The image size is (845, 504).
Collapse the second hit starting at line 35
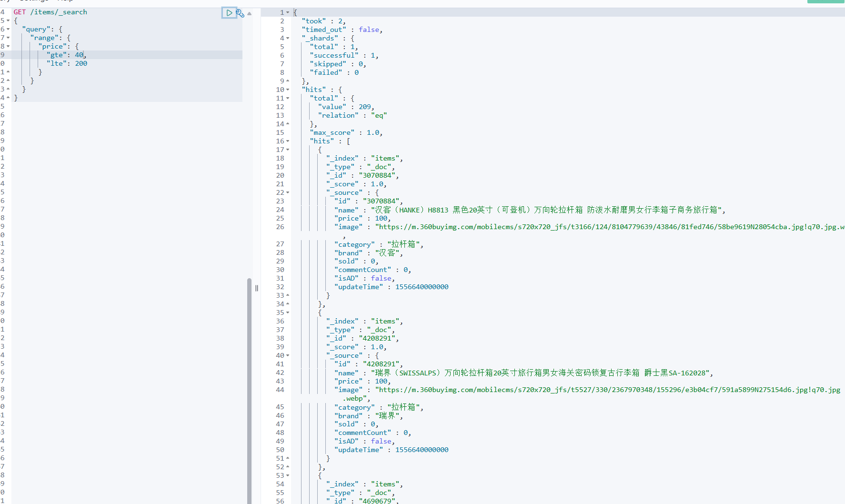tap(287, 312)
